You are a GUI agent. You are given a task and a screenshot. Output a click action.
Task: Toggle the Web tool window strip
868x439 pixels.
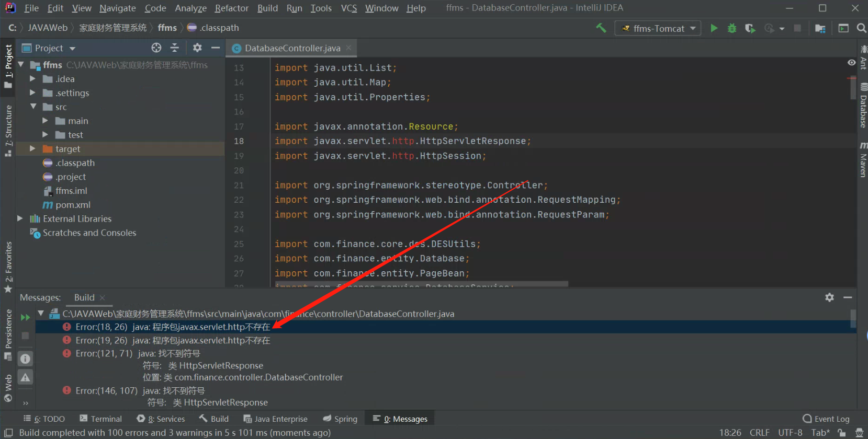click(x=8, y=388)
